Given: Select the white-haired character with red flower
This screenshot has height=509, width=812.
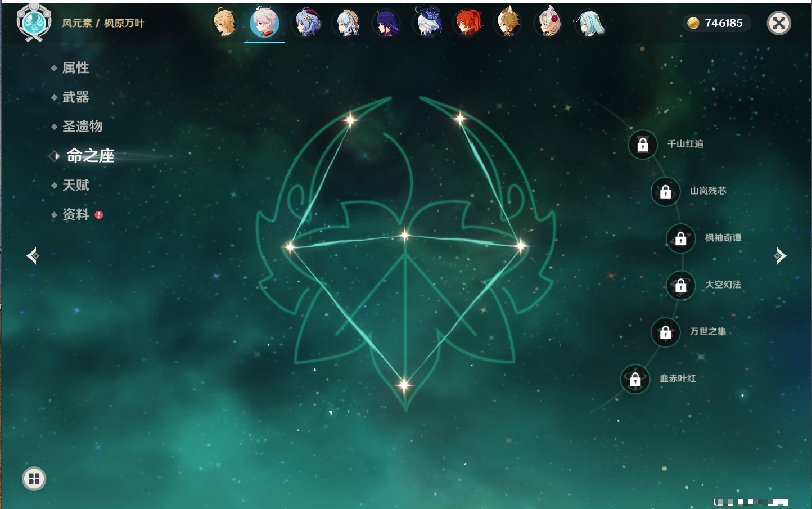Looking at the screenshot, I should click(x=549, y=23).
